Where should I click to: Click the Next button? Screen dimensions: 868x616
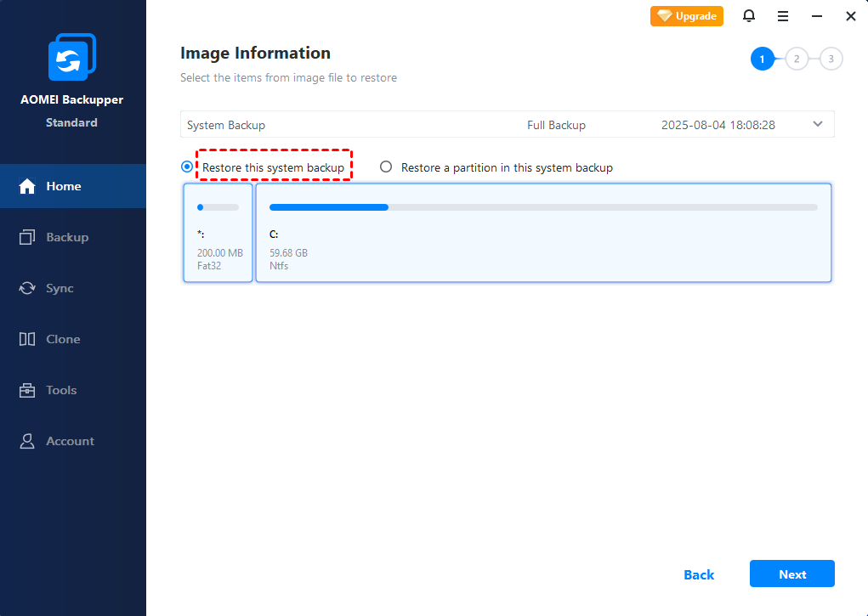tap(791, 574)
